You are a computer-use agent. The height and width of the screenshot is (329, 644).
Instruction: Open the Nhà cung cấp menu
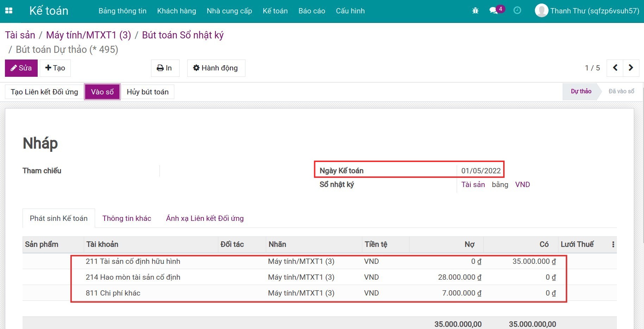229,11
